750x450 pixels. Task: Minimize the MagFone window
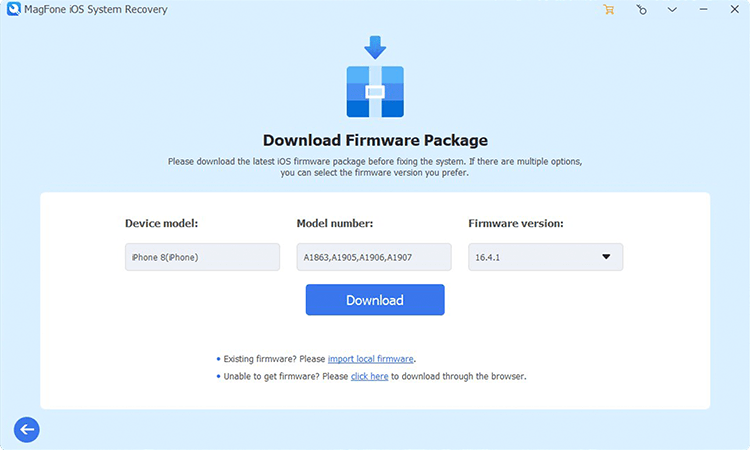[705, 10]
